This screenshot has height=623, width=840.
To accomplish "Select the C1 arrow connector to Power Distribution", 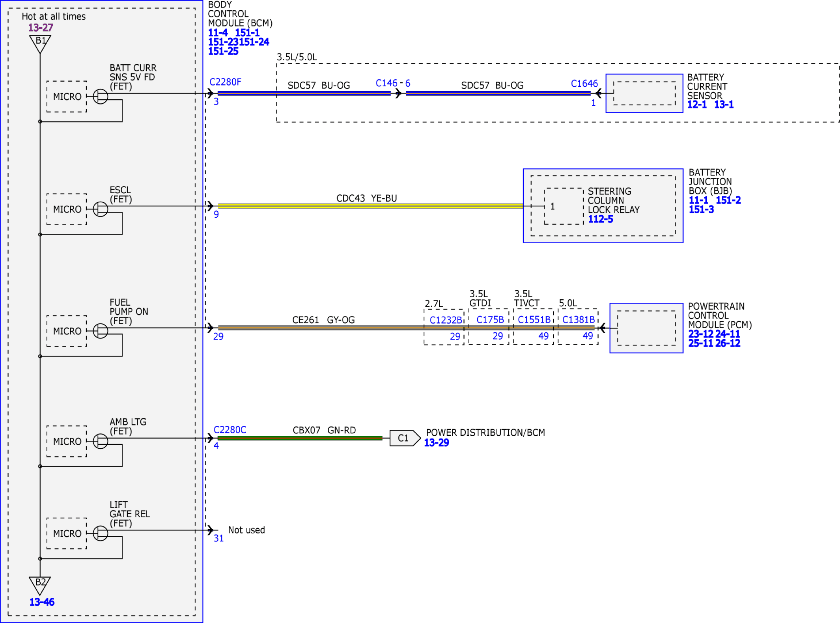I will (x=405, y=438).
